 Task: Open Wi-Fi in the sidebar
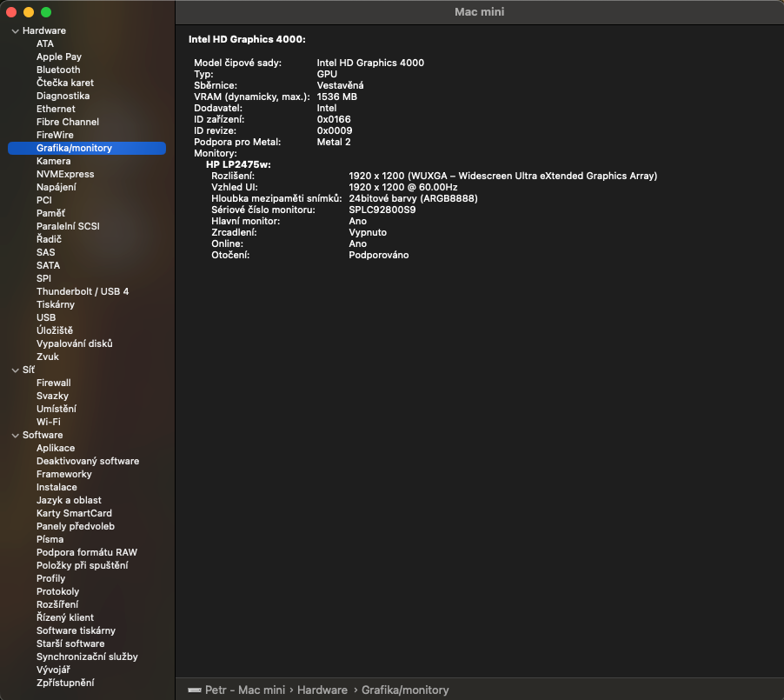[49, 422]
